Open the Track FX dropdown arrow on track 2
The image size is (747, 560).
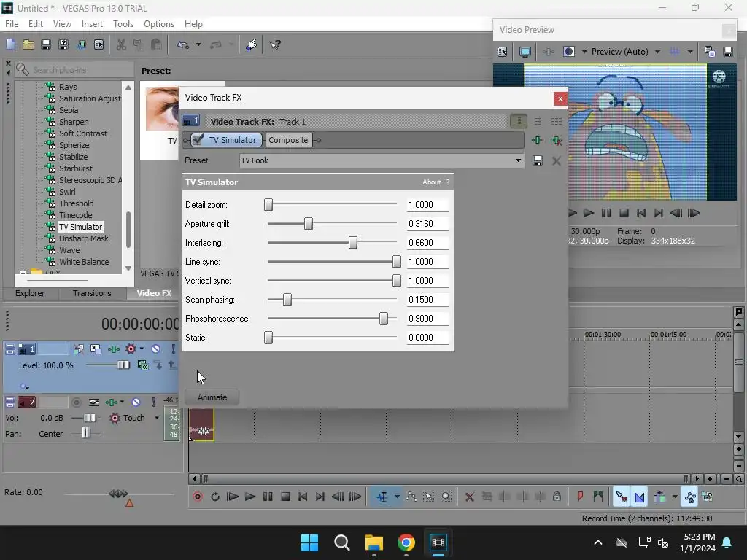(122, 402)
